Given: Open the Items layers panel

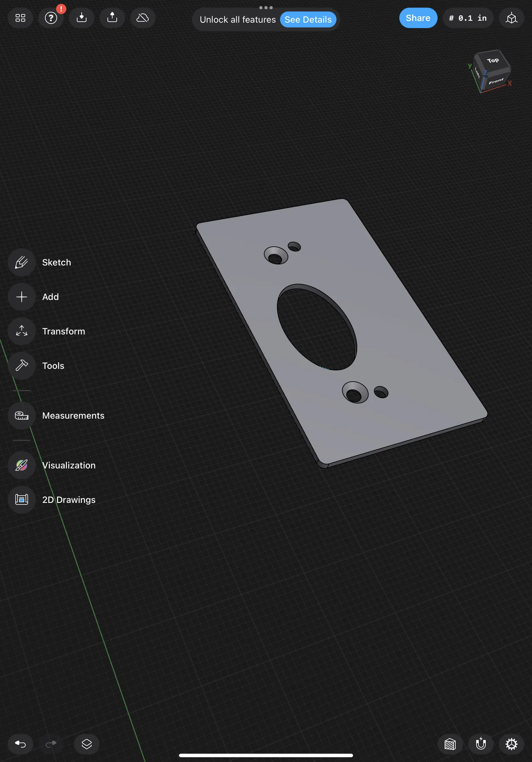Looking at the screenshot, I should (86, 744).
